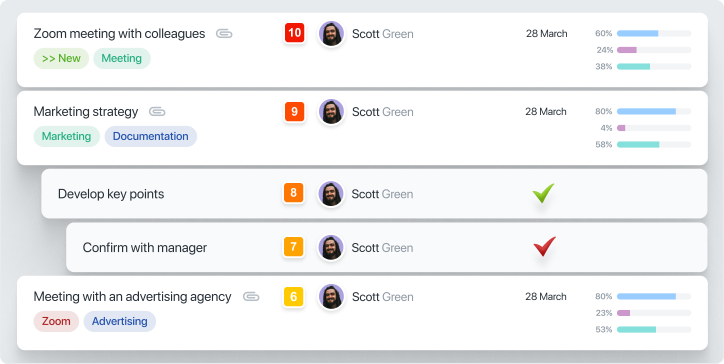
Task: Open attachments for Meeting with an advertising agency
Action: point(251,297)
